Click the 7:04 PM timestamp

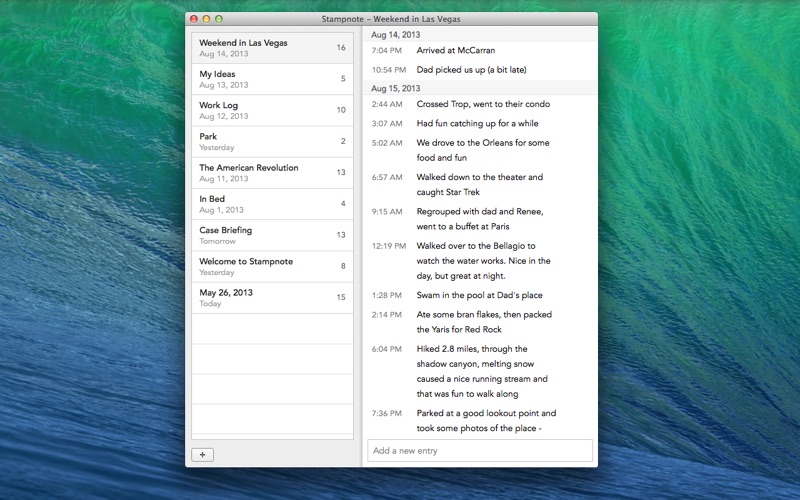coord(386,50)
